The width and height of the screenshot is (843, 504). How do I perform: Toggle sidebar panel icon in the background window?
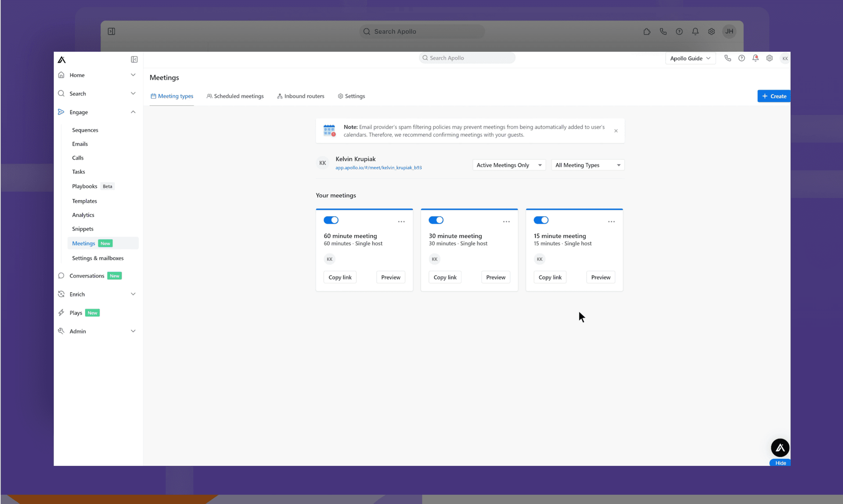(x=112, y=31)
